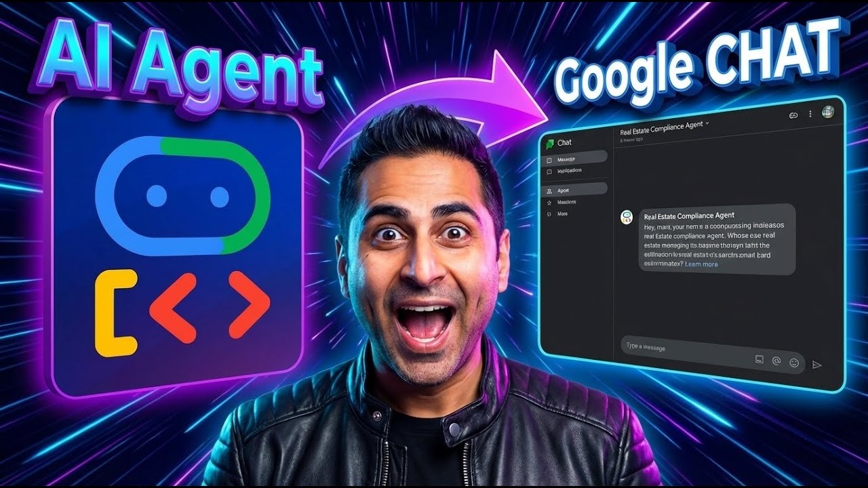Send the message with the arrow icon
Viewport: 868px width, 488px height.
tap(817, 365)
